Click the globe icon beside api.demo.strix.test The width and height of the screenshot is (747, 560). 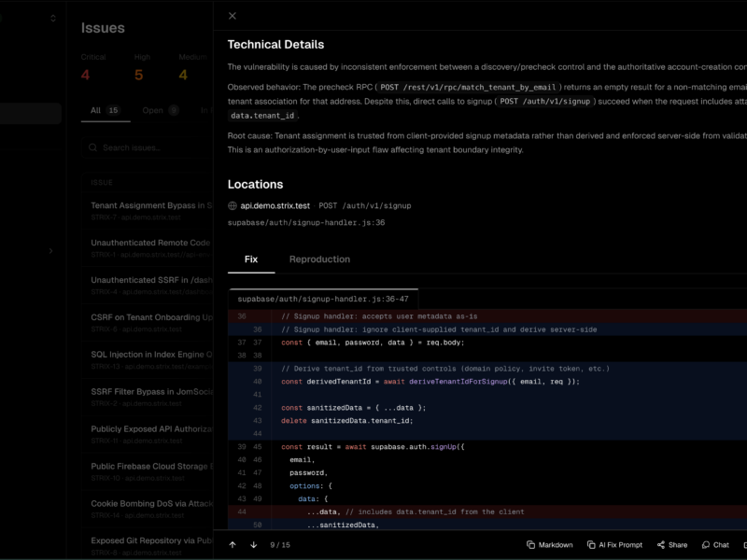click(233, 205)
